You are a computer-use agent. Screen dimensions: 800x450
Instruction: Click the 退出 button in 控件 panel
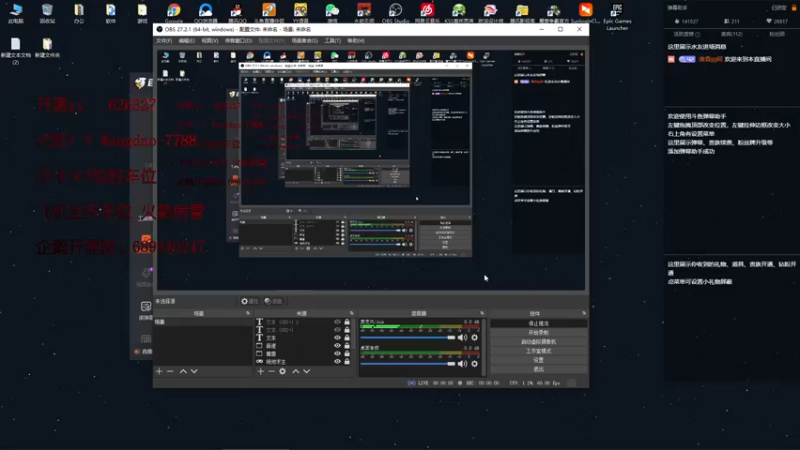(538, 369)
